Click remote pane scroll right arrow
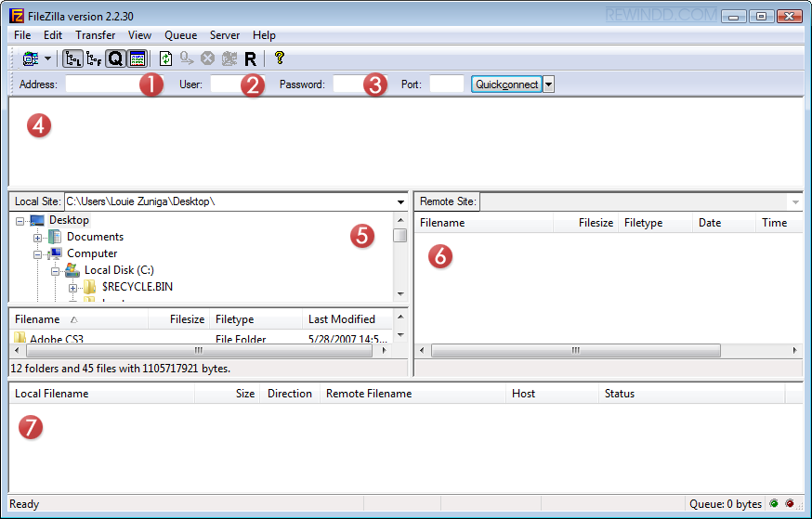Viewport: 812px width, 519px height. coord(795,350)
